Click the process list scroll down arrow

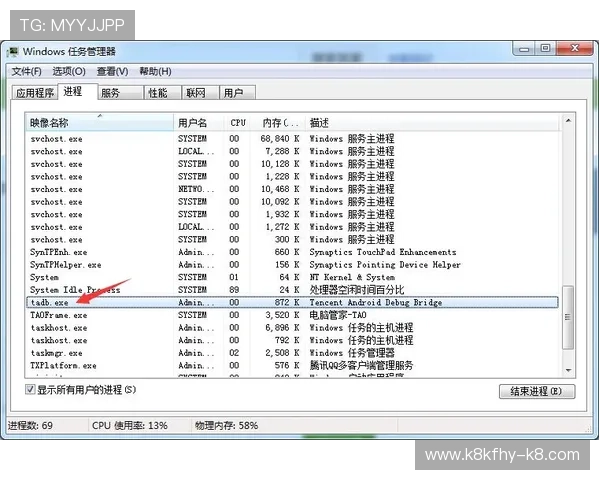coord(568,370)
